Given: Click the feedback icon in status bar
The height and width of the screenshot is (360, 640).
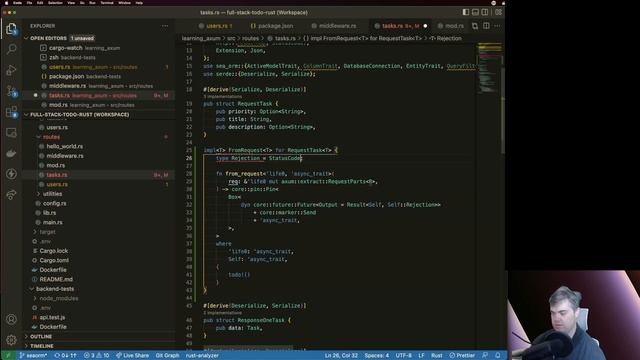Looking at the screenshot, I should (484, 356).
